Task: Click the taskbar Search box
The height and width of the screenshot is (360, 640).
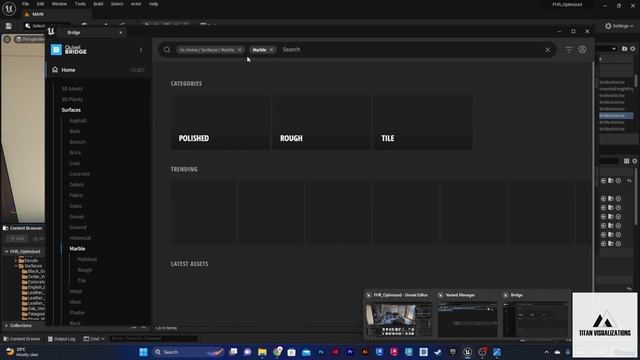Action: [x=188, y=352]
